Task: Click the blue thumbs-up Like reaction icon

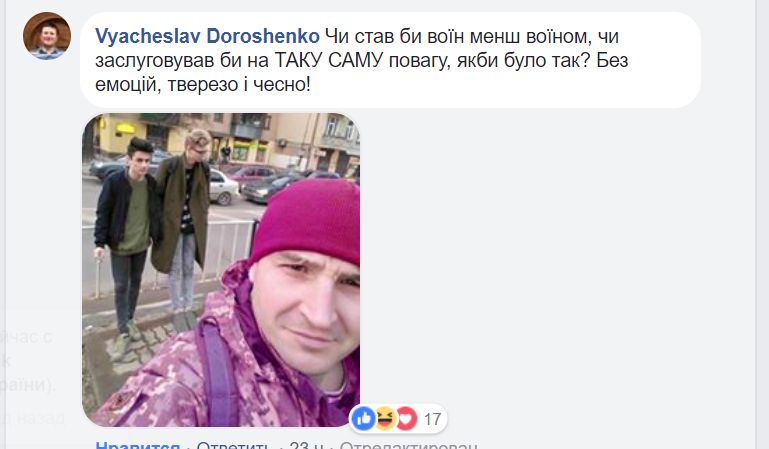Action: pos(363,419)
